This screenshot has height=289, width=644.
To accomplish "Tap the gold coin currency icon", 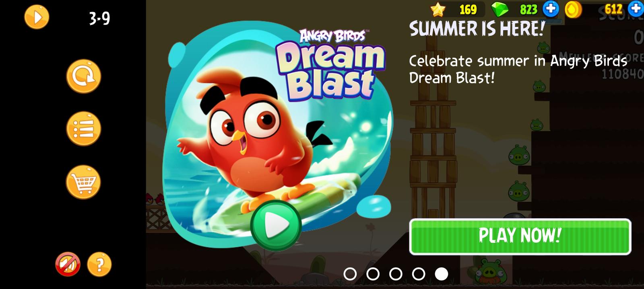I will pyautogui.click(x=573, y=9).
